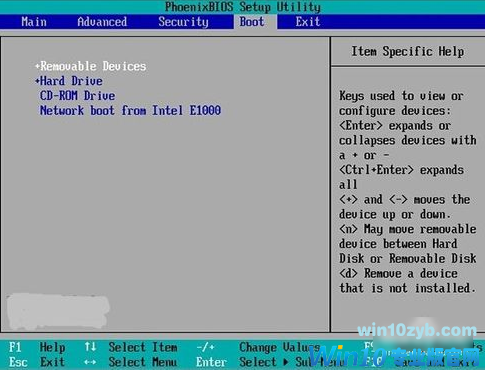Click '<n> May move removable' help line
Image resolution: width=485 pixels, height=370 pixels.
pyautogui.click(x=408, y=229)
